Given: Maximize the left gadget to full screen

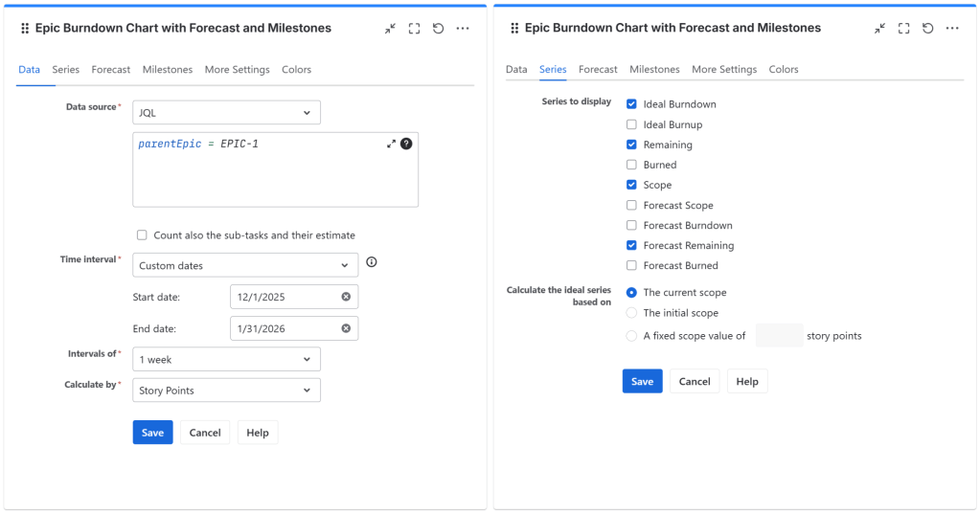Looking at the screenshot, I should (x=414, y=29).
